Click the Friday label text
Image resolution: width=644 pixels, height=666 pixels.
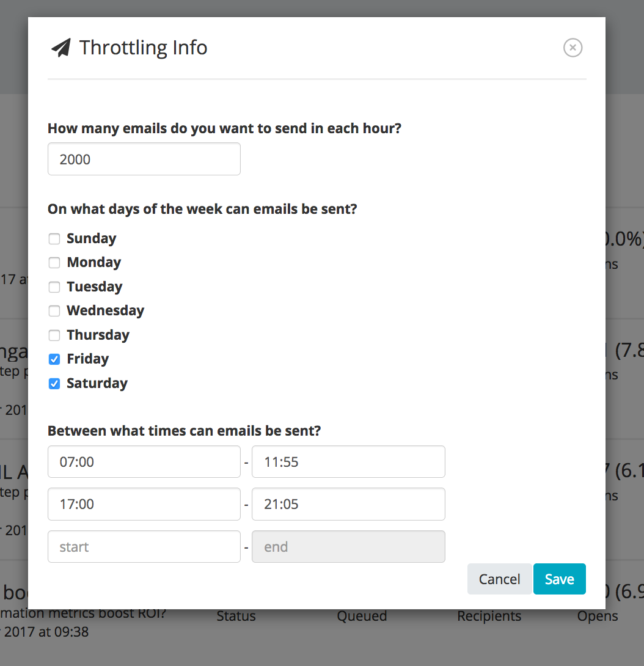coord(88,359)
